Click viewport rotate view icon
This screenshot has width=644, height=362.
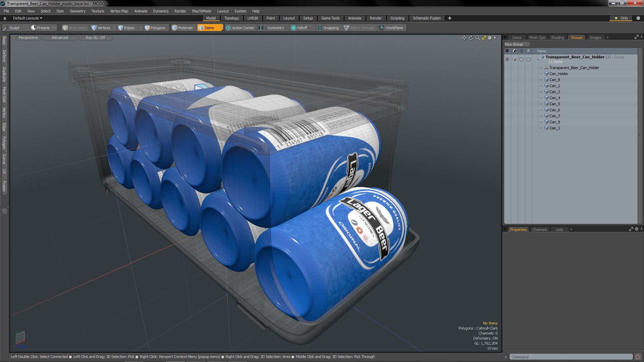471,38
